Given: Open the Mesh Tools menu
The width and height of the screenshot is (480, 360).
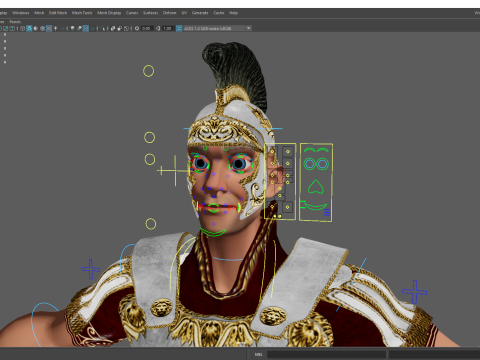Looking at the screenshot, I should (82, 13).
